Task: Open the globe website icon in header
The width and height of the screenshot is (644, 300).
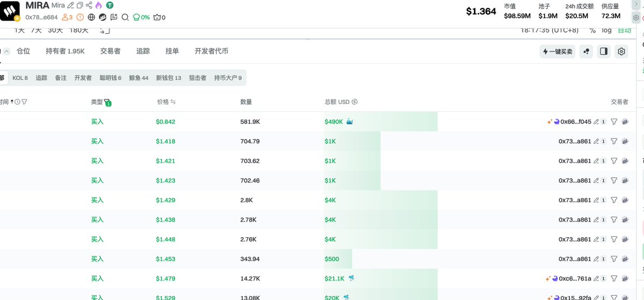Action: tap(91, 17)
